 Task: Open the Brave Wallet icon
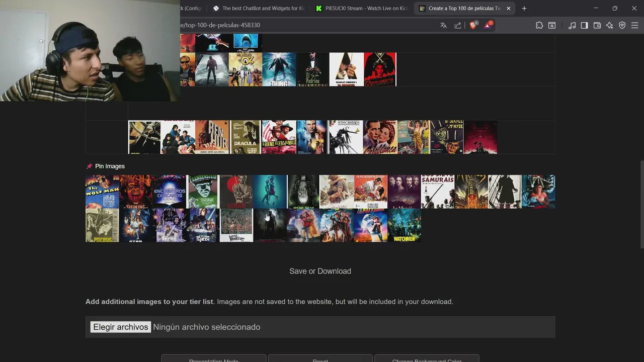(x=597, y=25)
